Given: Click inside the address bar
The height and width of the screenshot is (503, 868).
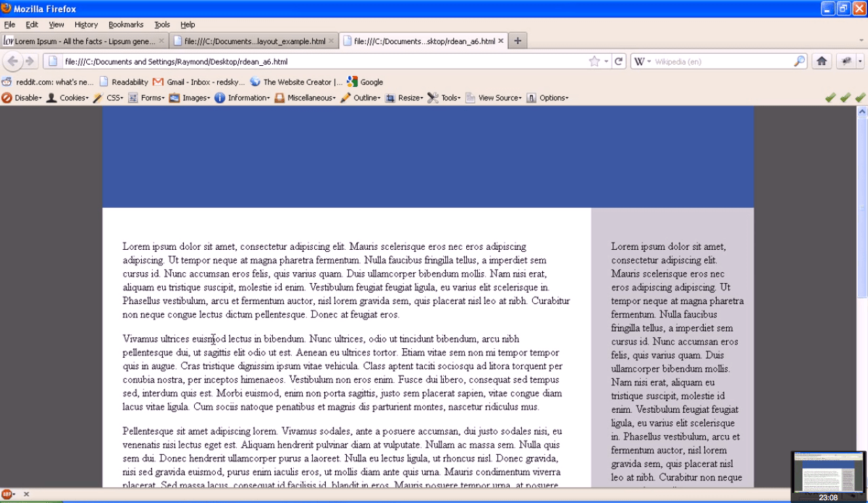Looking at the screenshot, I should click(x=271, y=60).
